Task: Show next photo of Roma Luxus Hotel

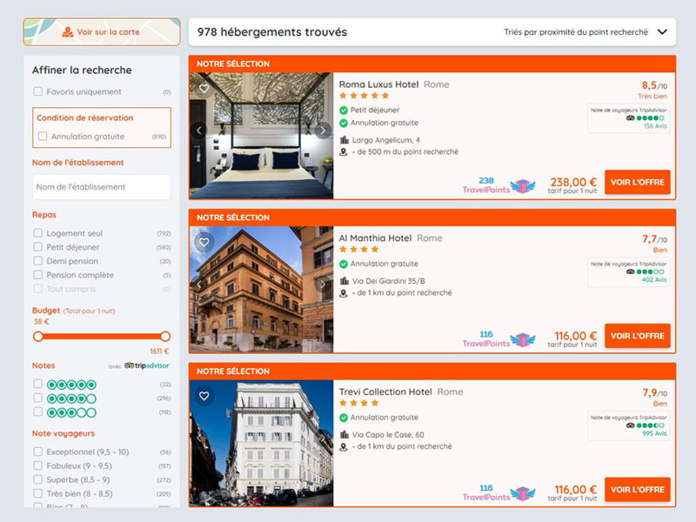Action: tap(322, 131)
